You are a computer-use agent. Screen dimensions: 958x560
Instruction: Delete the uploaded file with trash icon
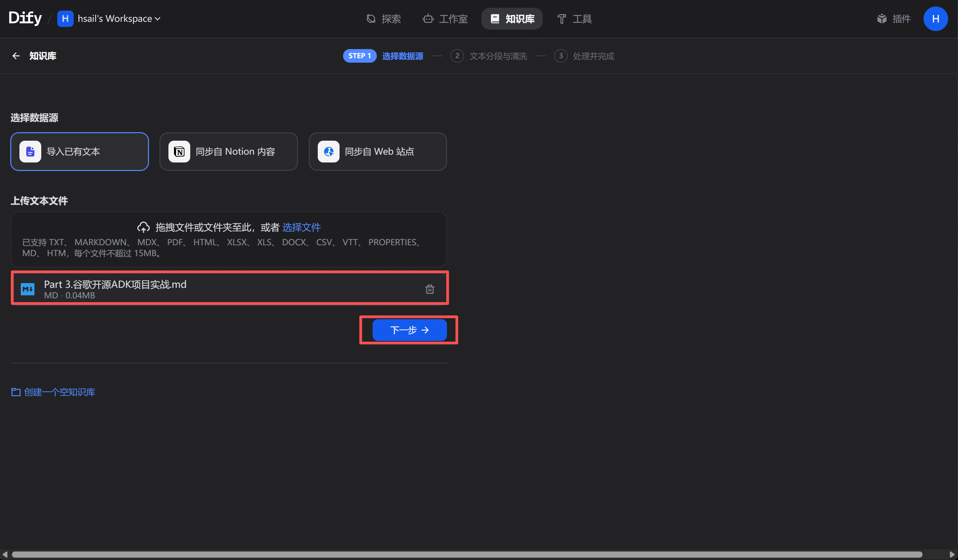click(x=430, y=289)
